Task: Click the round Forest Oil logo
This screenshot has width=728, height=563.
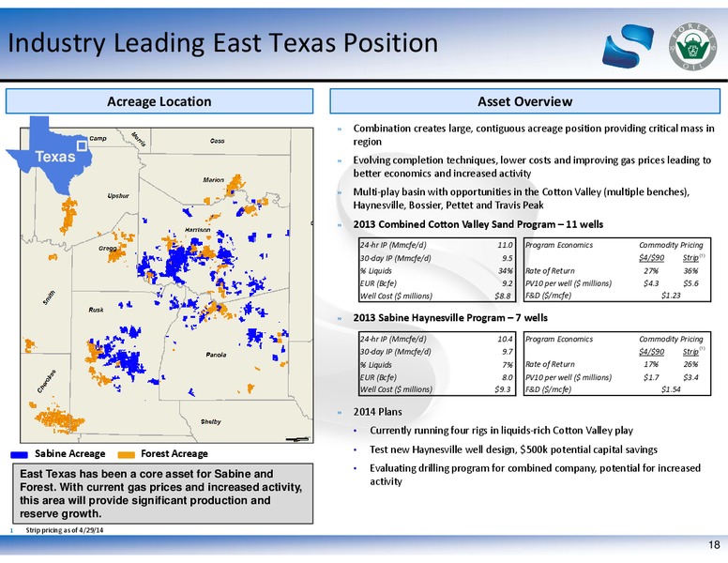Action: 692,47
